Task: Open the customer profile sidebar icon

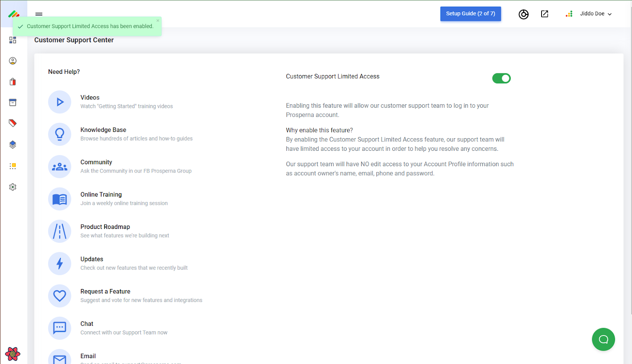Action: point(13,61)
